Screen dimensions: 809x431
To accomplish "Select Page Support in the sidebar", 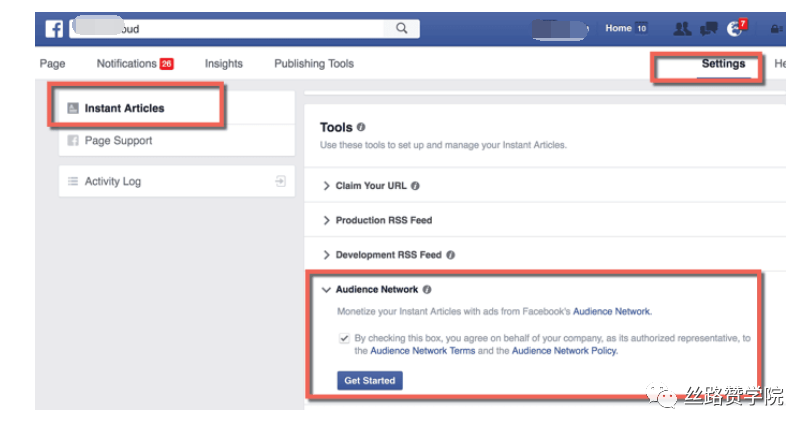I will [176, 140].
